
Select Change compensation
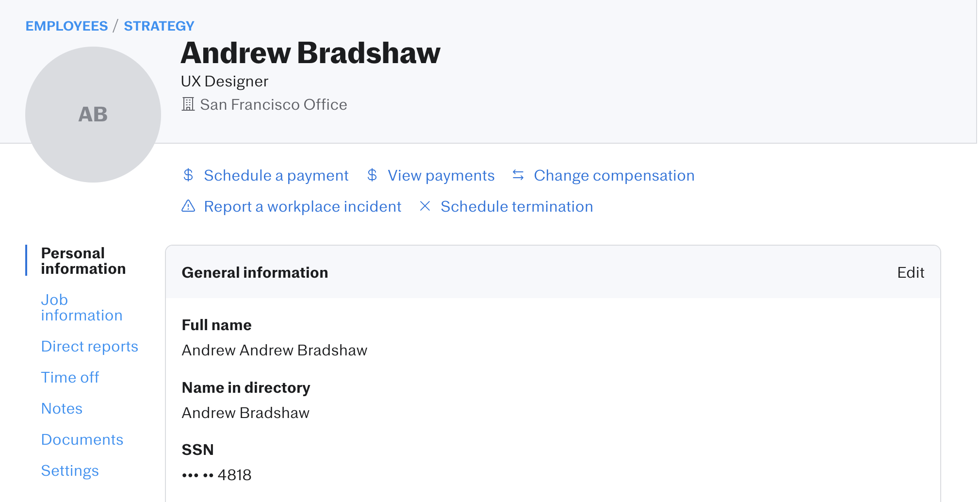point(614,175)
